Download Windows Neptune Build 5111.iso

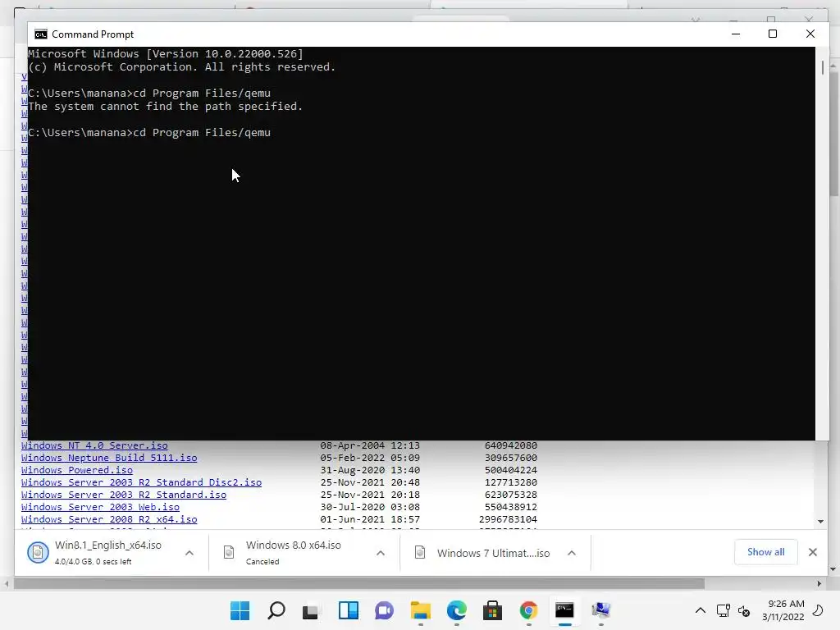tap(109, 458)
